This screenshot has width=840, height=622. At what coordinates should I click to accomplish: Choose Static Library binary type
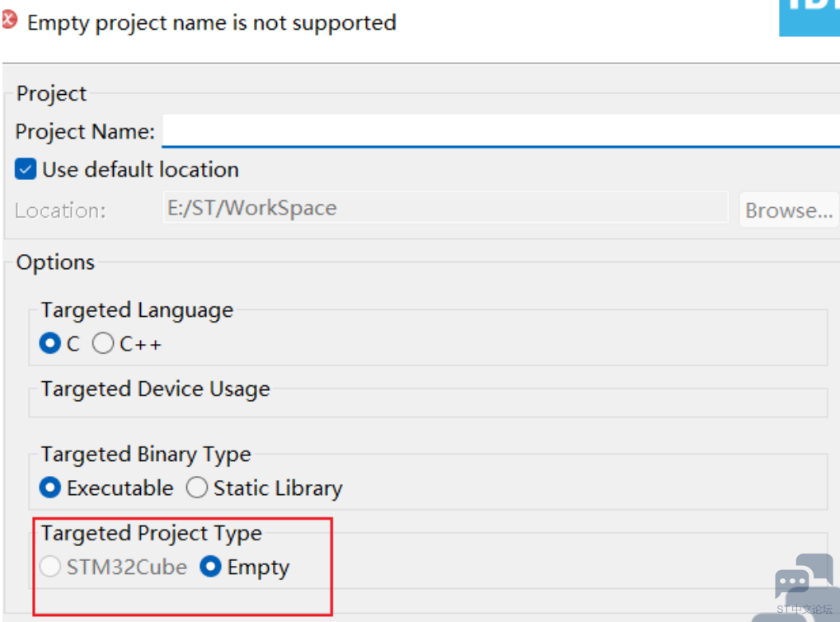tap(197, 488)
